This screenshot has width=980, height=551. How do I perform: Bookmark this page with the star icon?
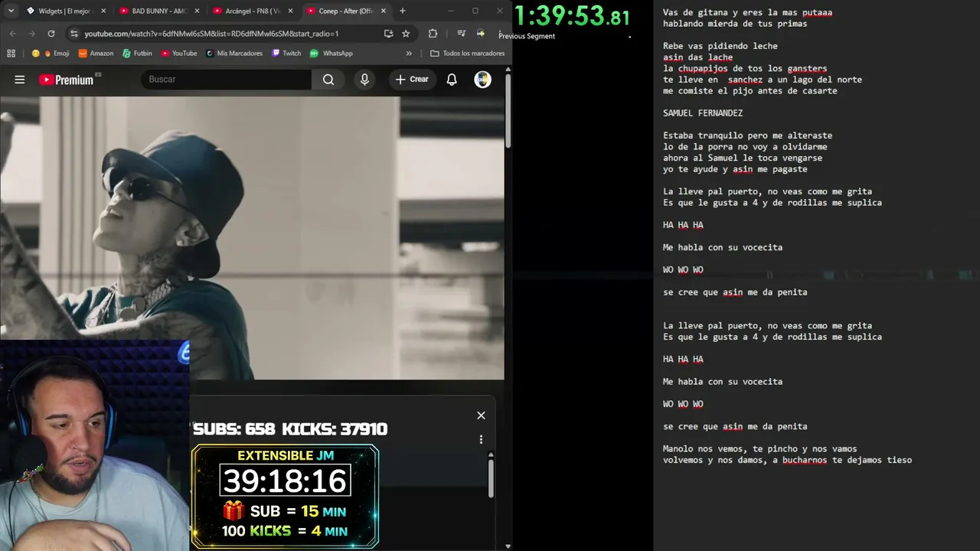pos(406,34)
